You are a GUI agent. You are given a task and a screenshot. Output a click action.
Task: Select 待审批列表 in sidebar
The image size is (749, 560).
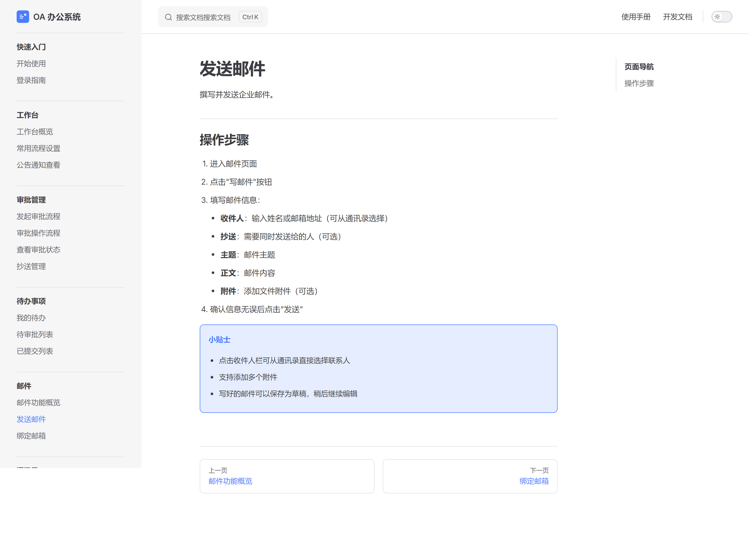[x=35, y=335]
